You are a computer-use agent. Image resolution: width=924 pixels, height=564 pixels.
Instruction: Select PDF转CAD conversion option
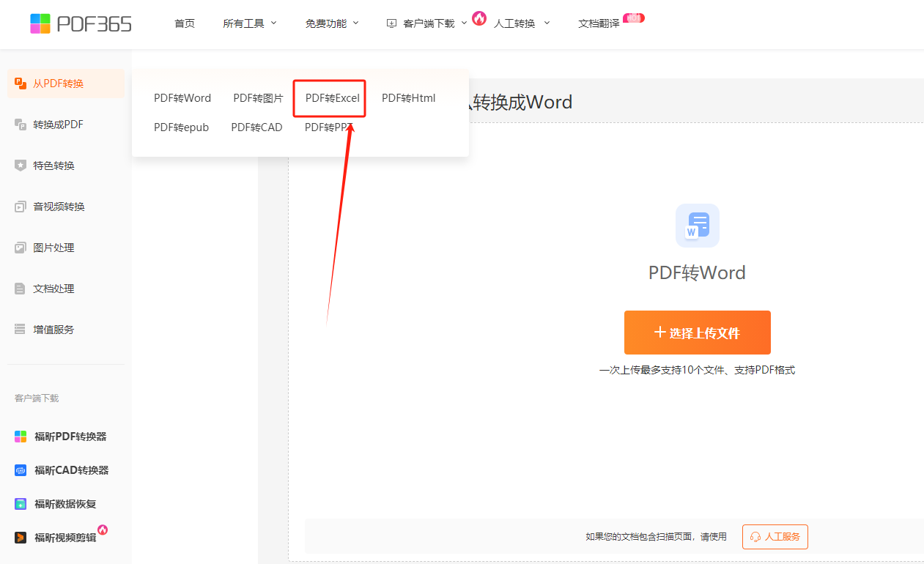[256, 127]
